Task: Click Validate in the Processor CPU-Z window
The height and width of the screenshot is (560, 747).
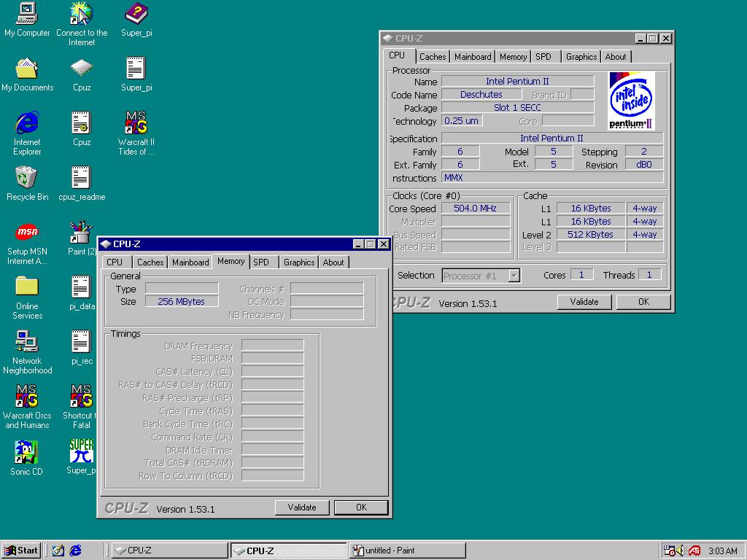Action: (x=584, y=302)
